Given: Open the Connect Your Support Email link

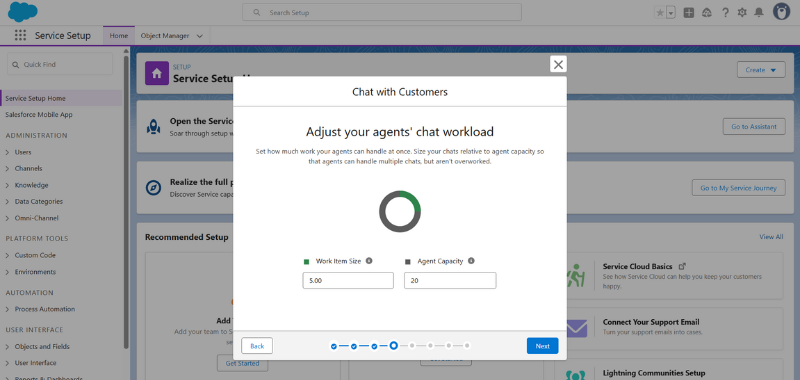Looking at the screenshot, I should point(651,322).
